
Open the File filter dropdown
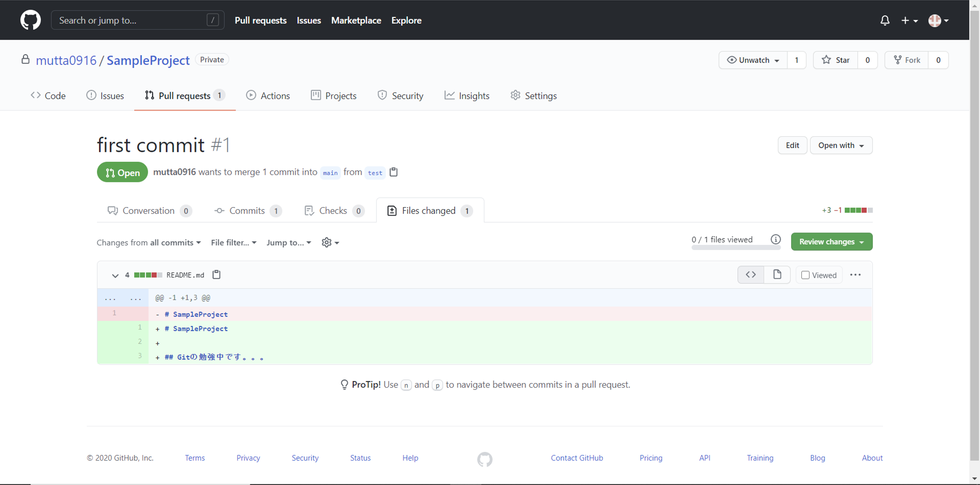pos(234,243)
